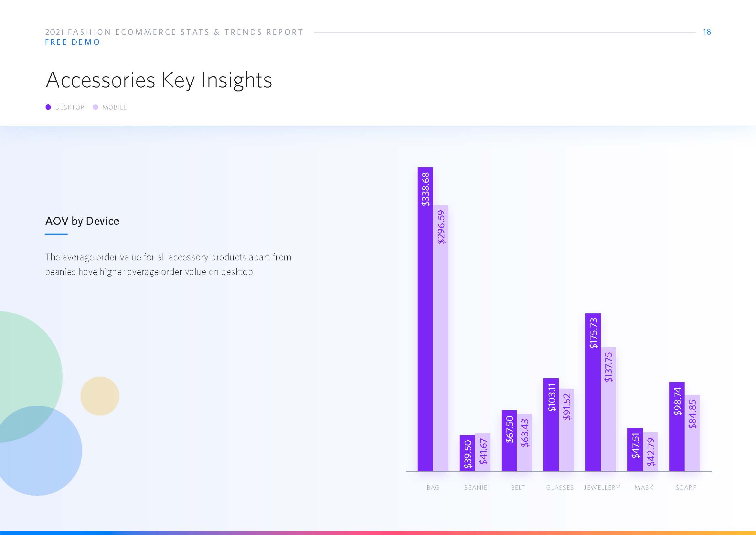Click the SCARF axis label
Viewport: 756px width, 535px height.
[686, 488]
